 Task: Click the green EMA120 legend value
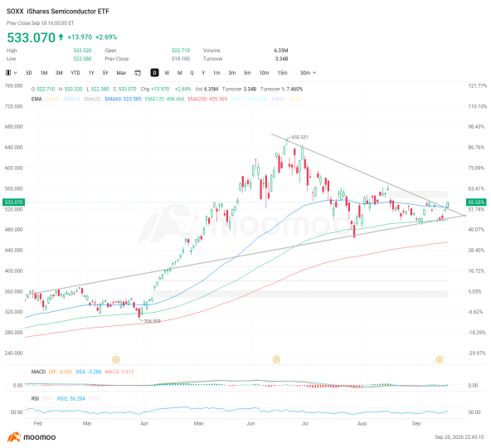tap(165, 99)
